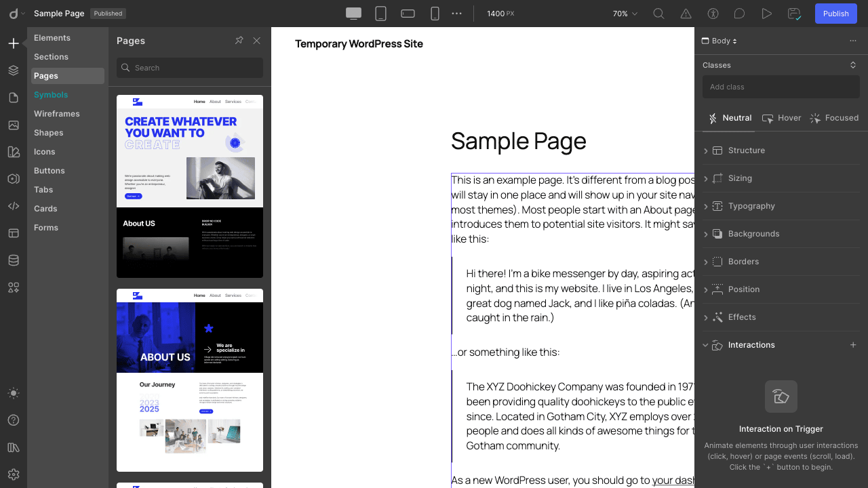Open the Pages document icon in left rail
The width and height of the screenshot is (868, 488).
pyautogui.click(x=14, y=98)
